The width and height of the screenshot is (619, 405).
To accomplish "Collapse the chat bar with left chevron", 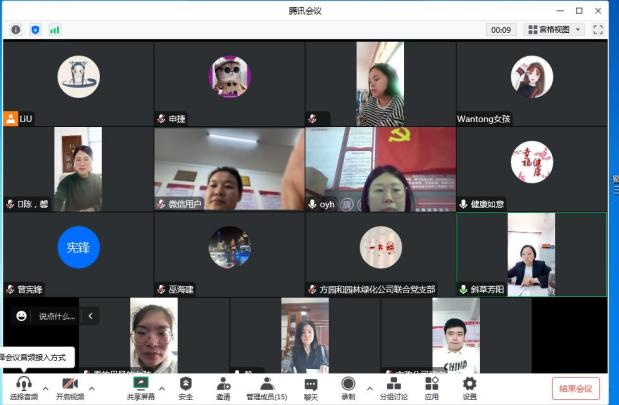I will coord(90,316).
